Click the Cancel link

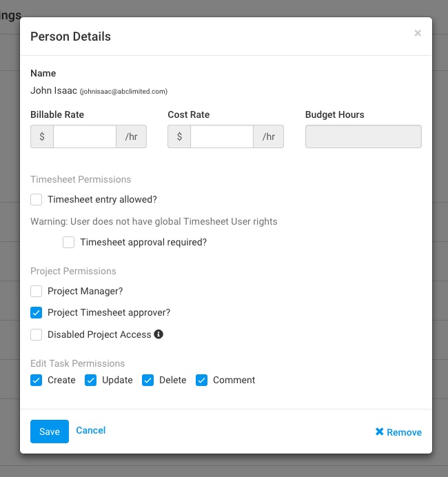(91, 430)
